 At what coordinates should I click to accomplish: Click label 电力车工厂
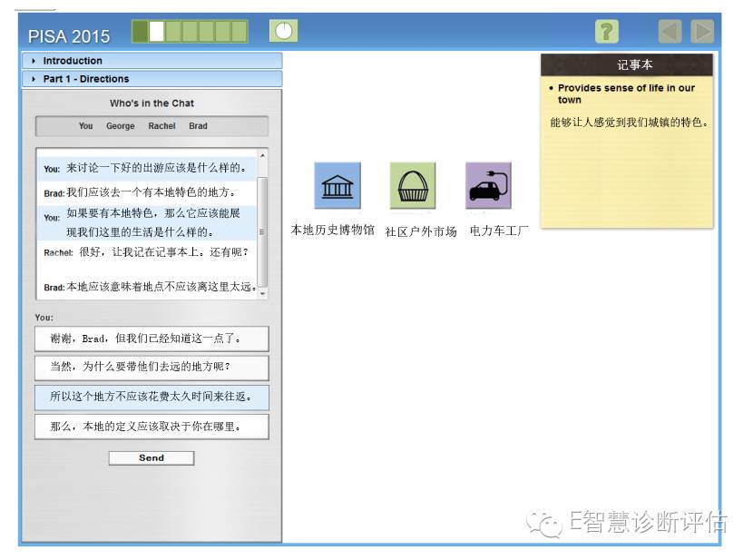click(x=499, y=231)
